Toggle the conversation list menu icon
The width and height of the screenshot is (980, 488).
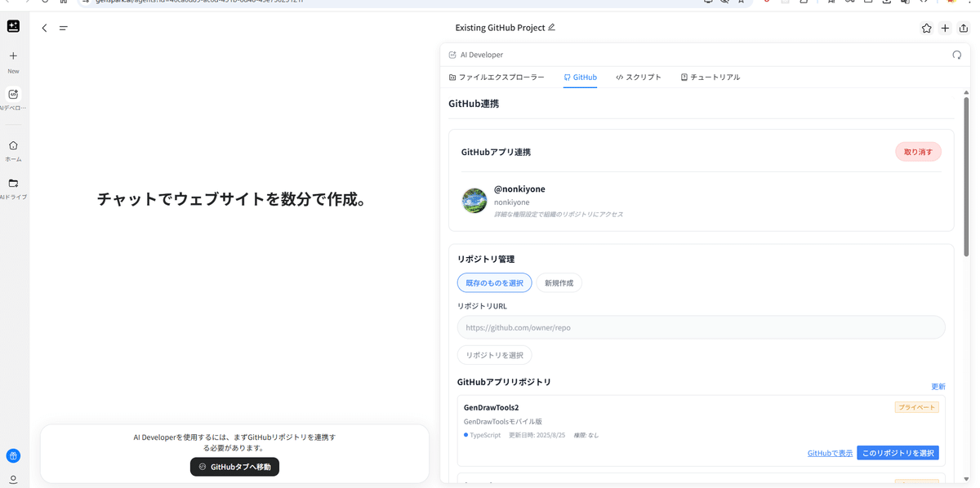click(63, 28)
